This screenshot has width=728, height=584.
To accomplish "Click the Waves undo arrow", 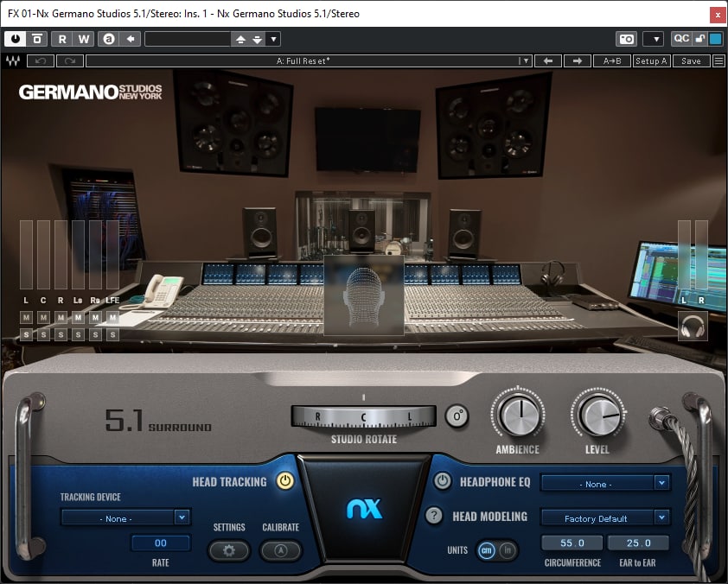I will 41,60.
